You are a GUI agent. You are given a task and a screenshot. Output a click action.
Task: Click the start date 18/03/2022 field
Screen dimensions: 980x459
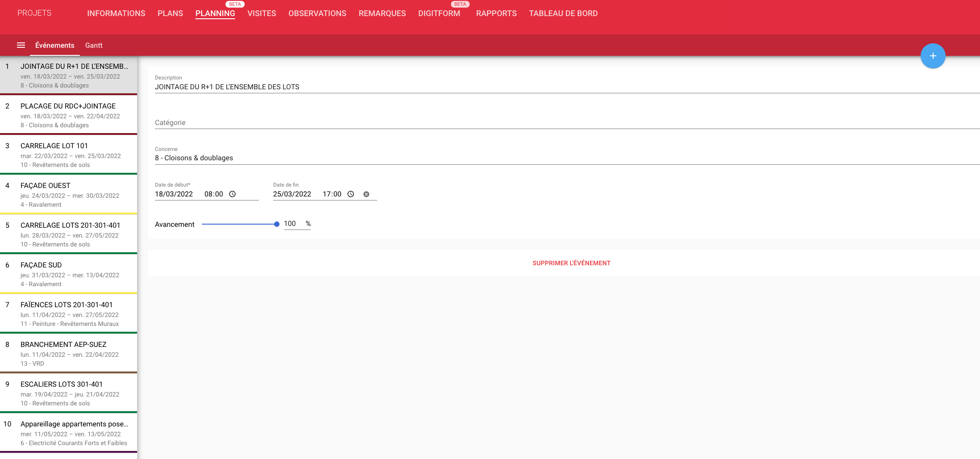(174, 194)
